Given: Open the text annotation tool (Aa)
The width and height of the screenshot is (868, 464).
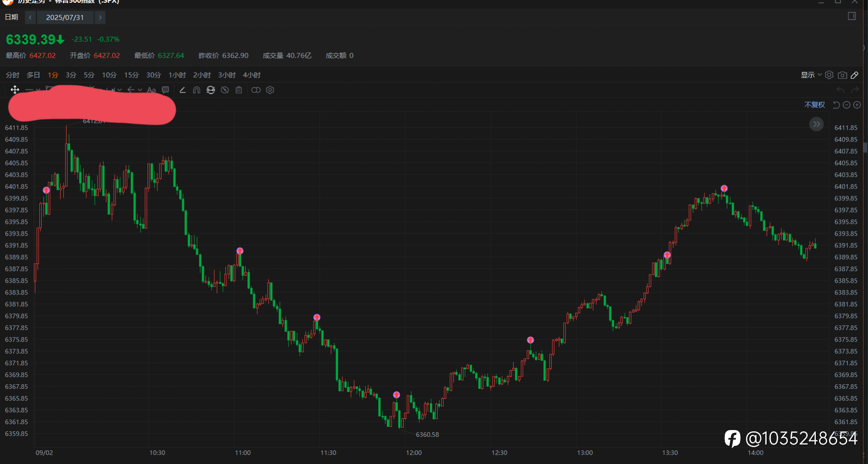Looking at the screenshot, I should click(x=151, y=90).
